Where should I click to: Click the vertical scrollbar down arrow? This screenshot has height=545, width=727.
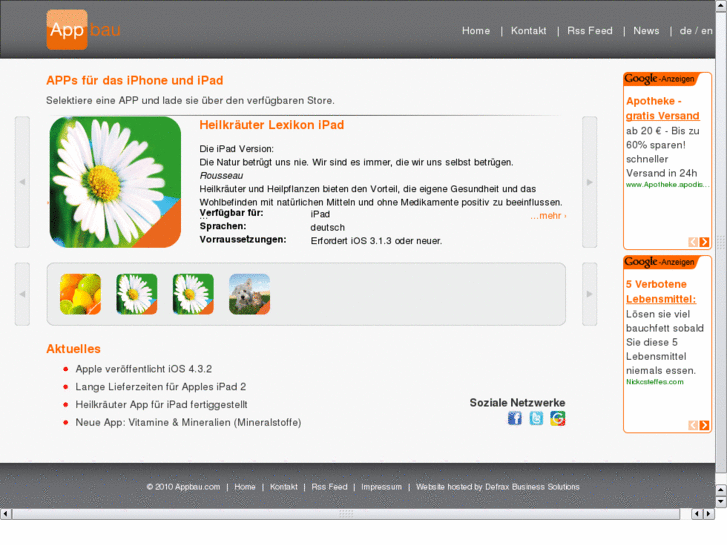point(721,501)
